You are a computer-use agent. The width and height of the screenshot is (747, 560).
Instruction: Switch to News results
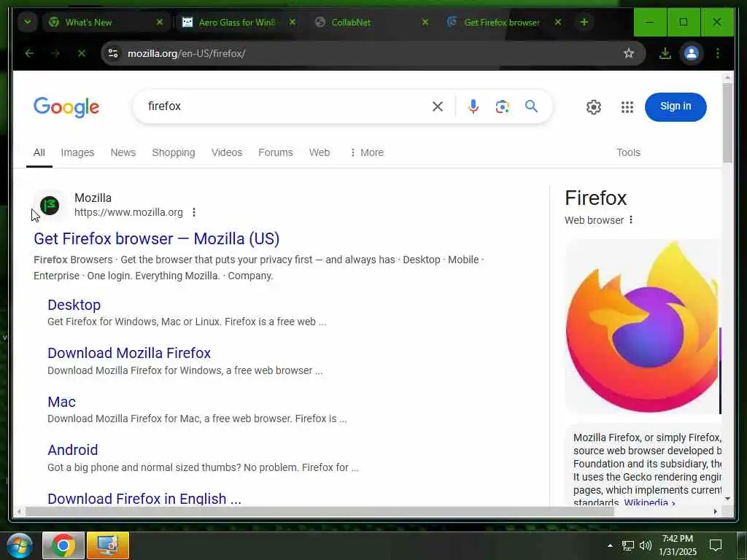coord(123,152)
